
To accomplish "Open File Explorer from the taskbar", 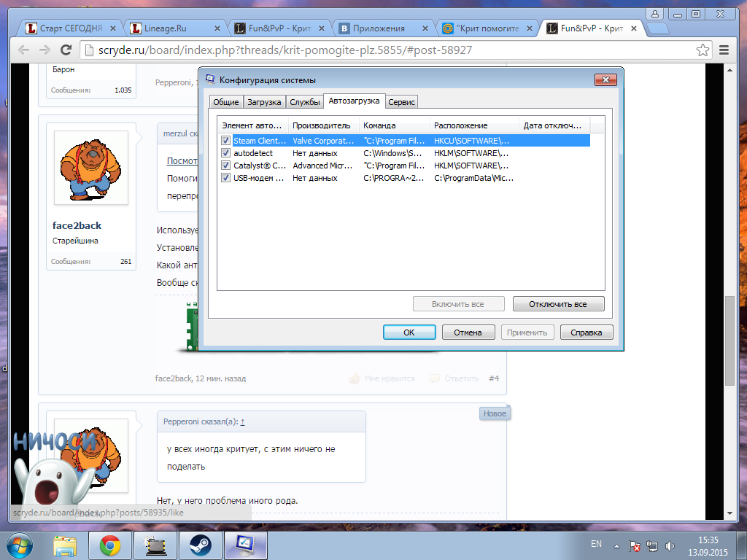I will (66, 545).
